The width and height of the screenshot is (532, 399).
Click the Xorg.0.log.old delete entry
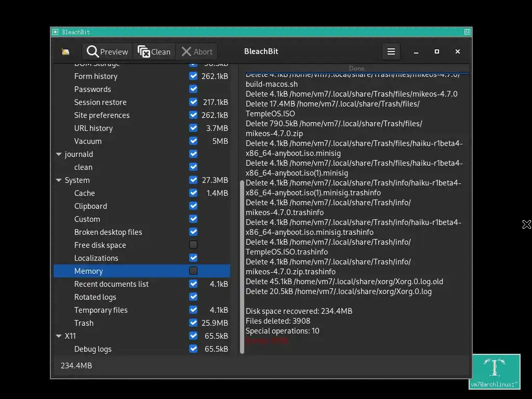pyautogui.click(x=344, y=281)
